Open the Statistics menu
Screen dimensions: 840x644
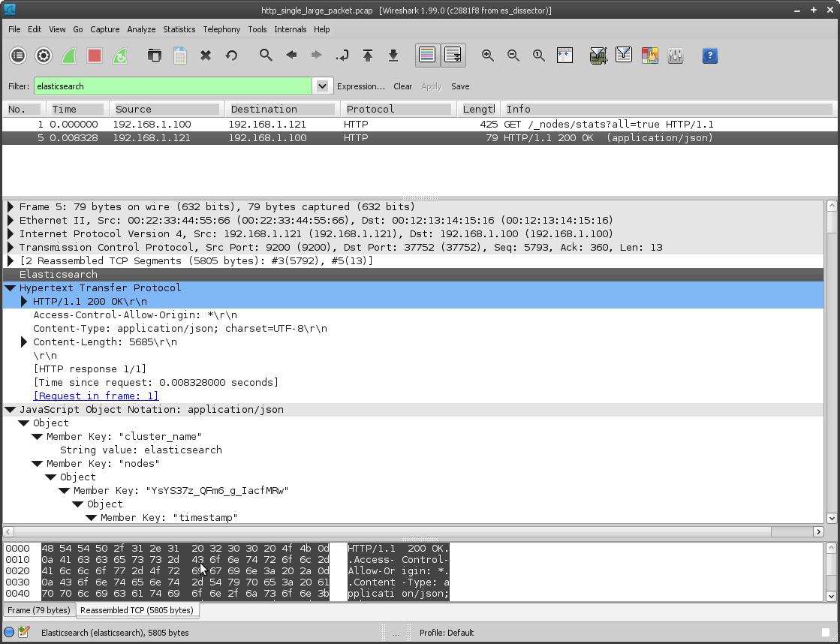point(179,29)
